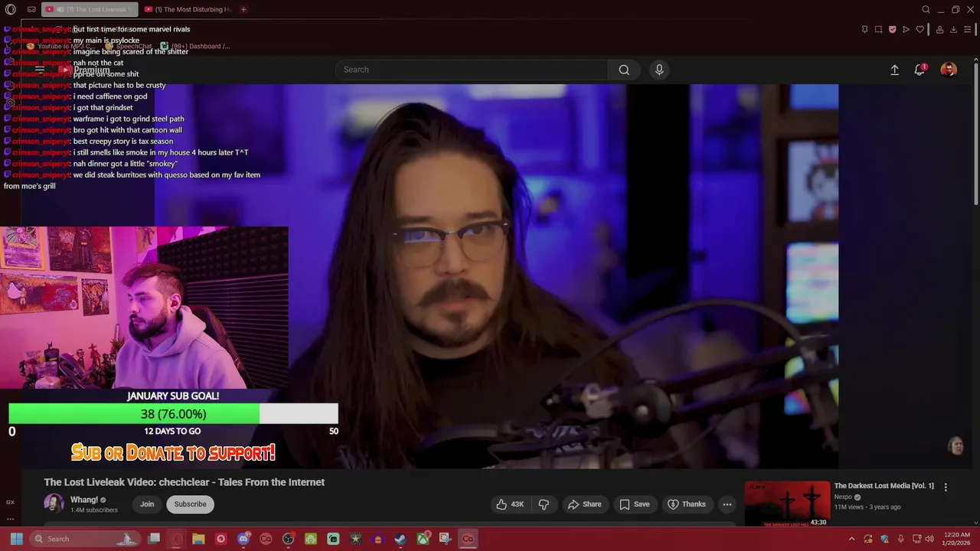Open the Xbox app on taskbar
The height and width of the screenshot is (551, 980).
pos(423,539)
